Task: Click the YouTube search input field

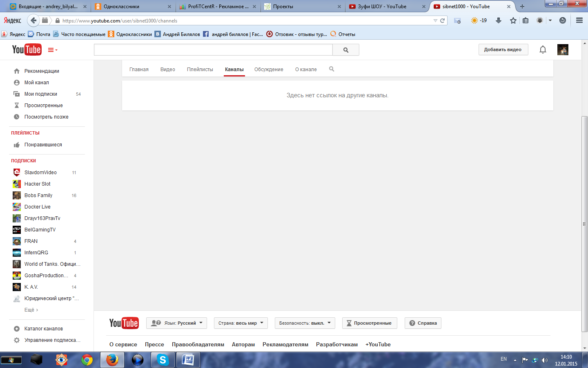Action: [213, 50]
